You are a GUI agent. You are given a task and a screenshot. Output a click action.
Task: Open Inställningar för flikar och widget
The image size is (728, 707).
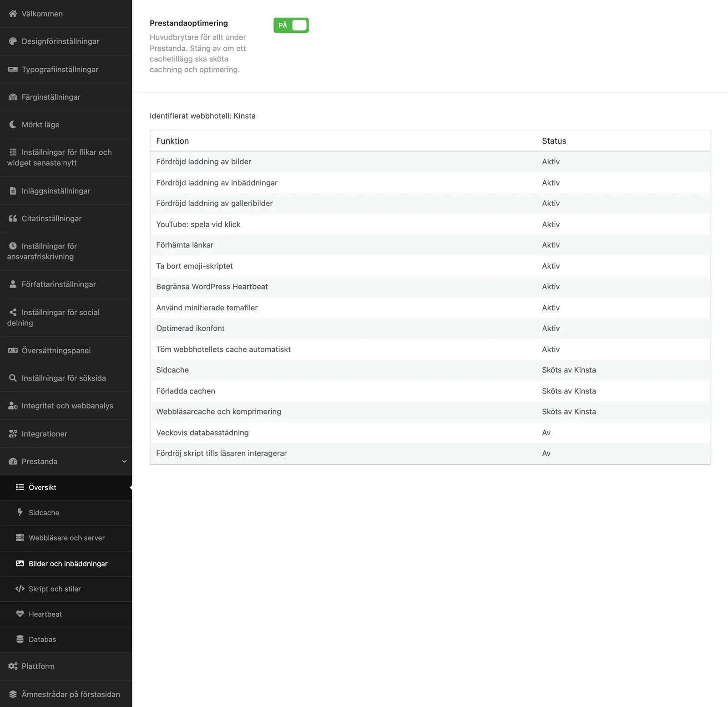[66, 157]
